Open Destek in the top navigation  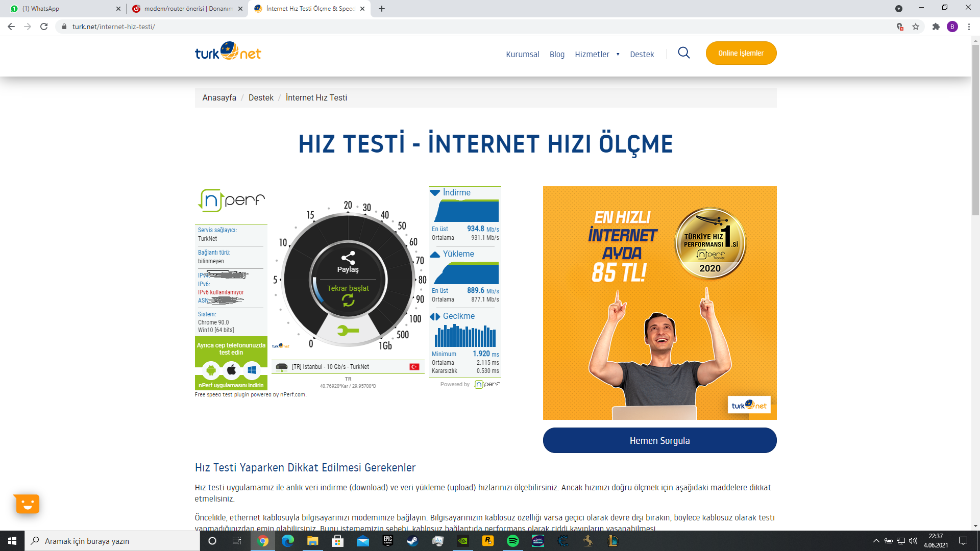(642, 54)
